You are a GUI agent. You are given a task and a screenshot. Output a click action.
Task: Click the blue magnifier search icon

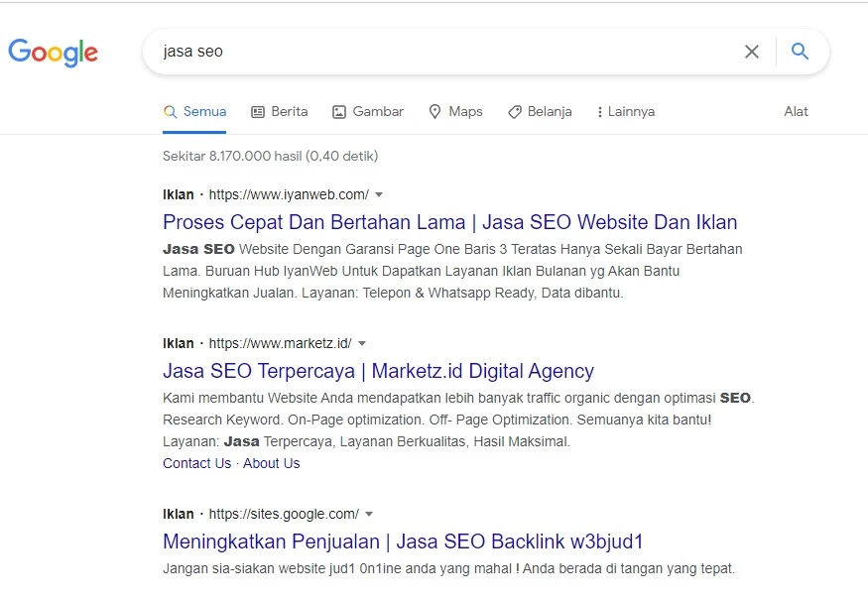point(800,52)
